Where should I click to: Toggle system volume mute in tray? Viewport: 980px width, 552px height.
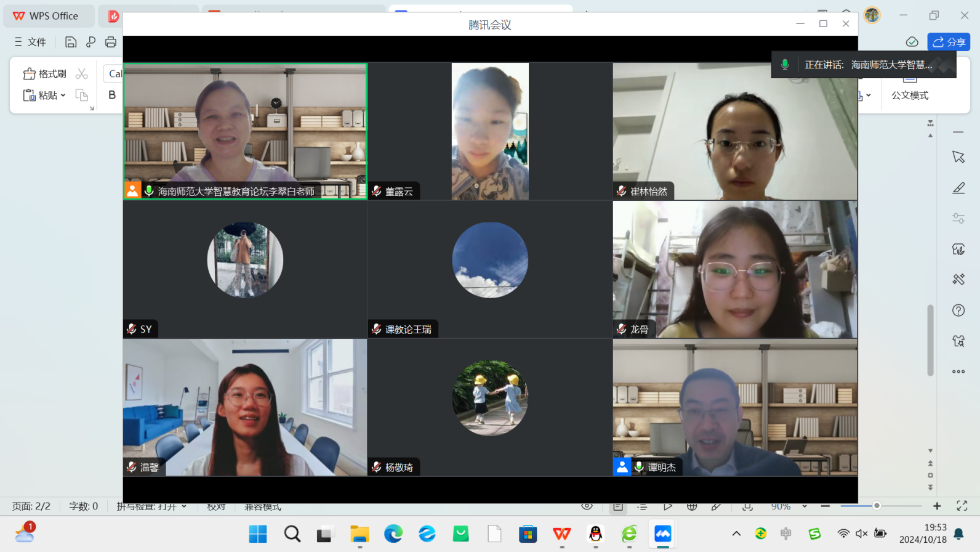click(862, 534)
